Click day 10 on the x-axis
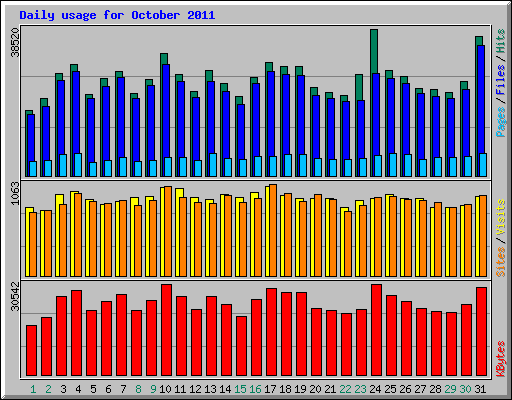Screen dimensions: 512x400 click(x=165, y=389)
